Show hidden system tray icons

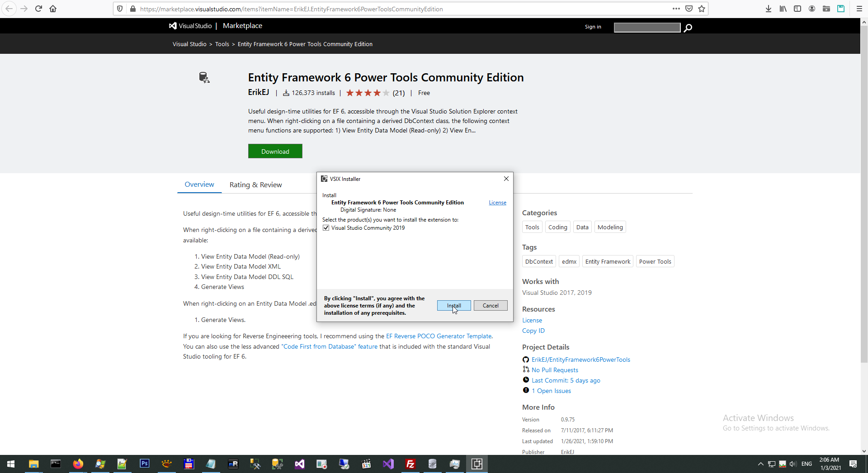[760, 464]
